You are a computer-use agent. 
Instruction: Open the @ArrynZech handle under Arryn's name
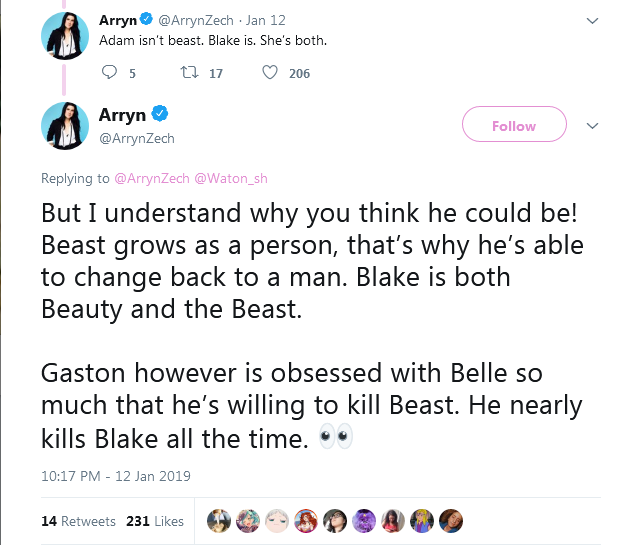(x=137, y=139)
